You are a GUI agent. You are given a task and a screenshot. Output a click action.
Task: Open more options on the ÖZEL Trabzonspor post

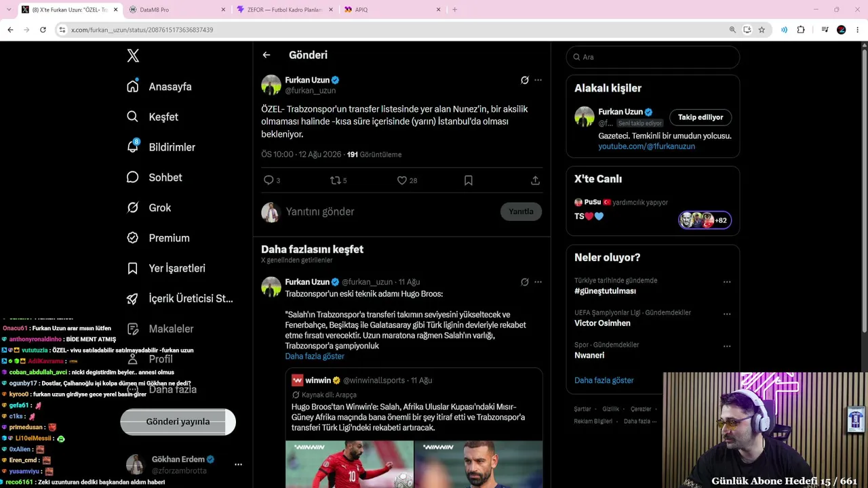(x=538, y=80)
